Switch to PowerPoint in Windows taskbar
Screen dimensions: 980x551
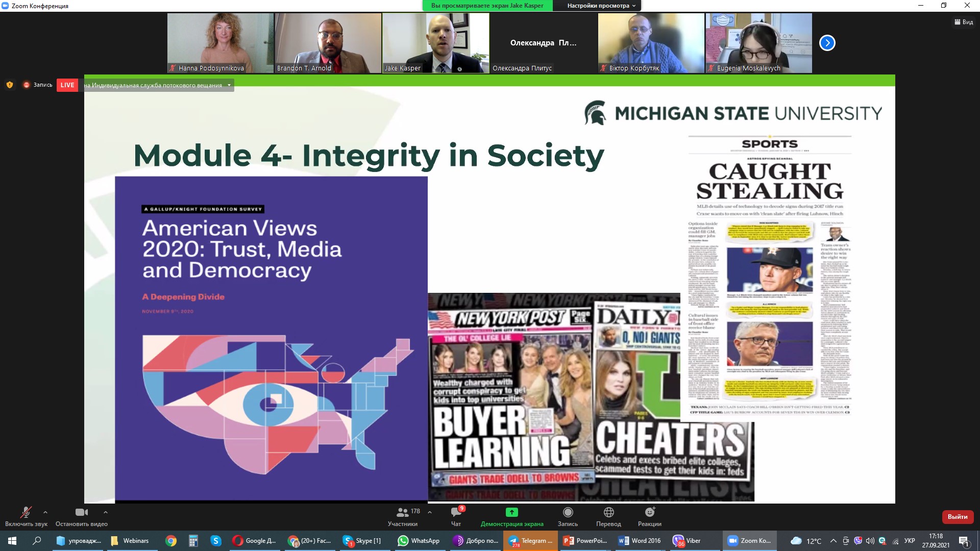pos(585,541)
